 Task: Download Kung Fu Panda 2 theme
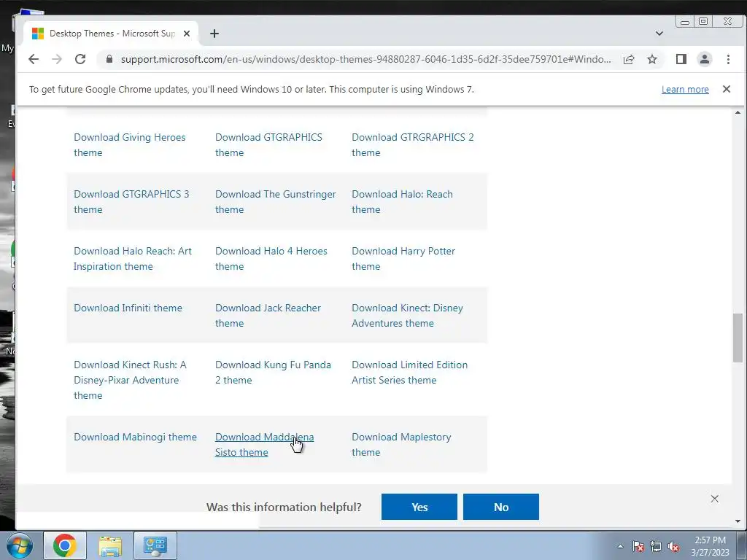(x=273, y=373)
